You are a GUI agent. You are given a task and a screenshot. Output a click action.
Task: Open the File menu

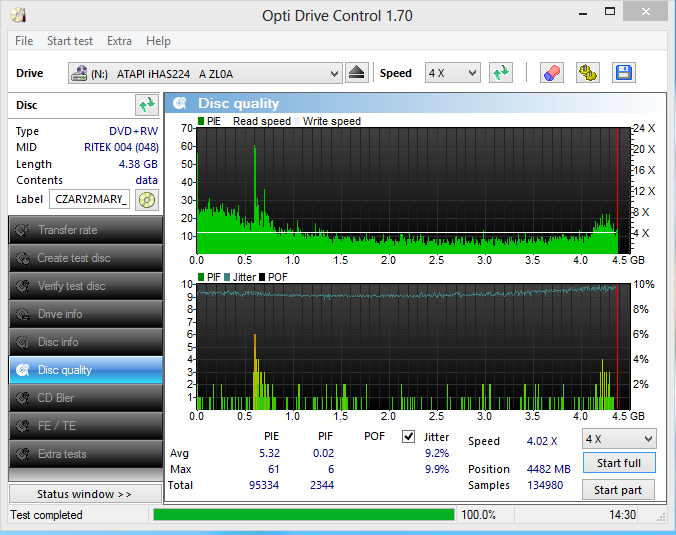pos(24,41)
